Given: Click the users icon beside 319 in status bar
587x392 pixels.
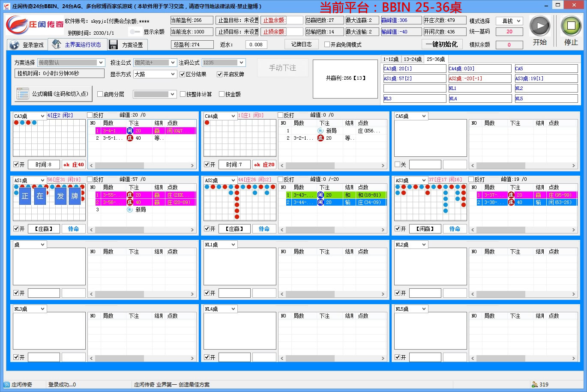Looking at the screenshot, I should pyautogui.click(x=534, y=384).
